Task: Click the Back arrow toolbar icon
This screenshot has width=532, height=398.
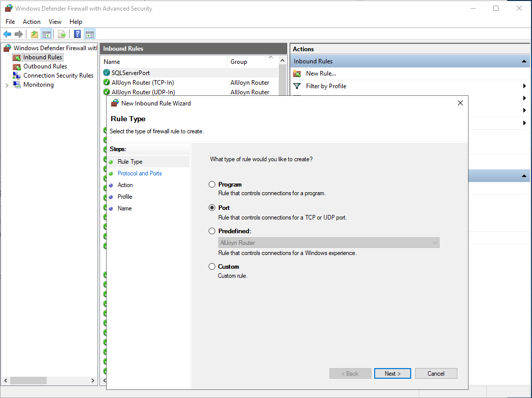Action: (x=7, y=34)
